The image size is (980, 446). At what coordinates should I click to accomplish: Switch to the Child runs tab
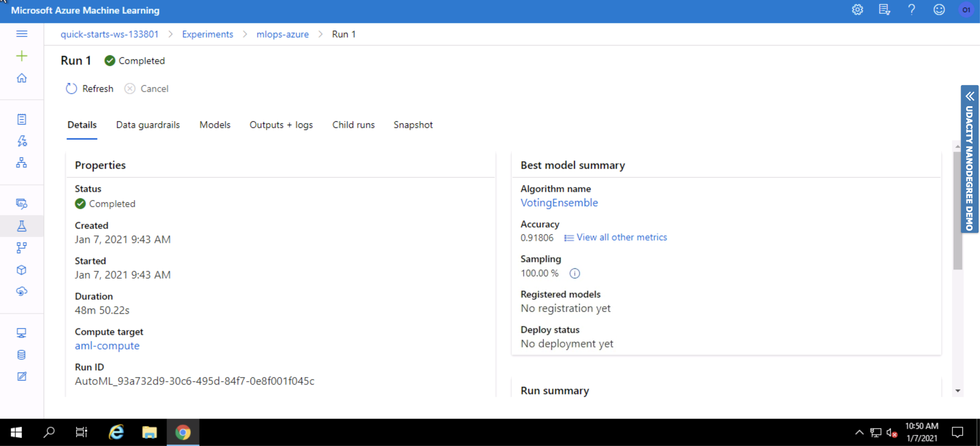(x=353, y=125)
